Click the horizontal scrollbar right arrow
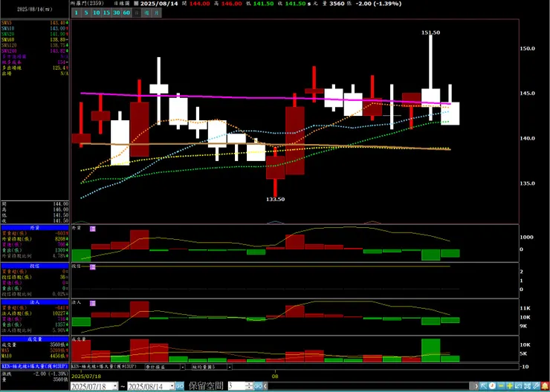 [476, 386]
